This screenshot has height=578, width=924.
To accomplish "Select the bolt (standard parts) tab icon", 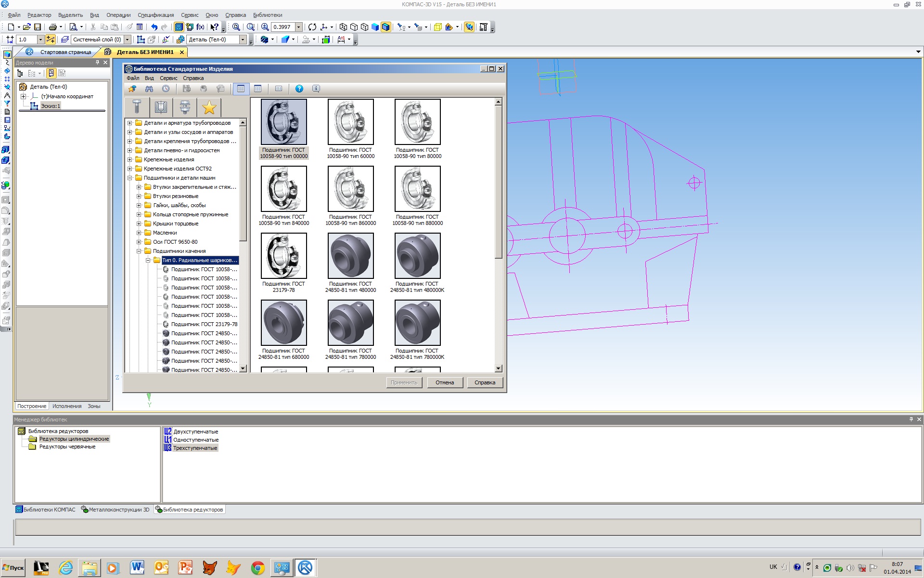I will 137,107.
